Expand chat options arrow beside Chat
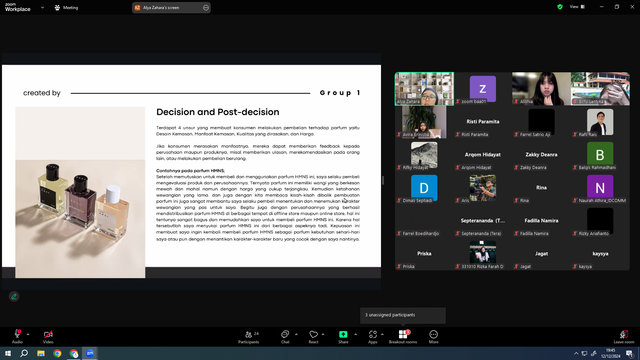The width and height of the screenshot is (640, 360). [296, 334]
